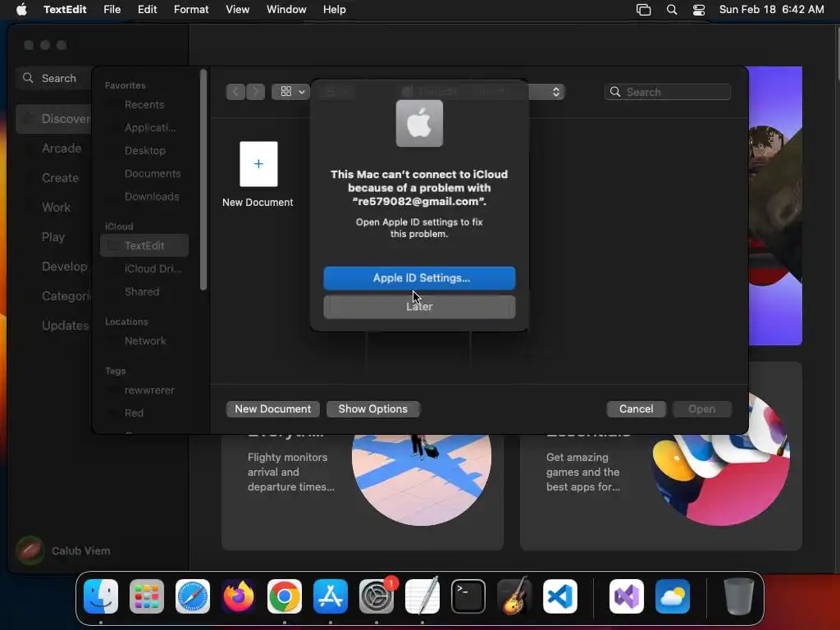Select the Red tag in sidebar
The width and height of the screenshot is (840, 630).
point(144,413)
